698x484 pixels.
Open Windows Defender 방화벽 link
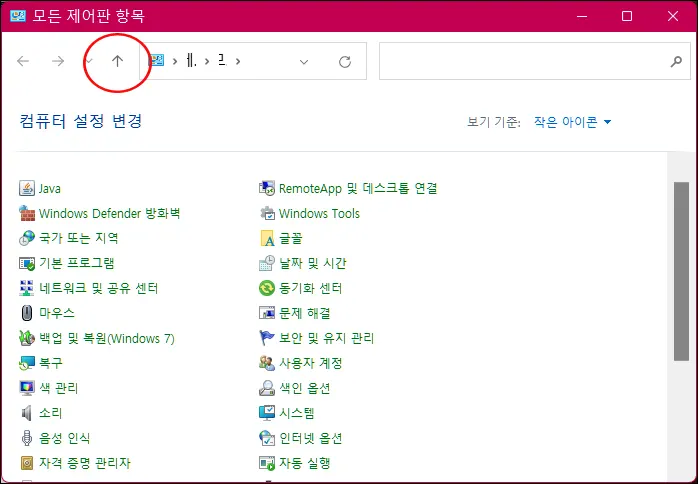pyautogui.click(x=110, y=213)
